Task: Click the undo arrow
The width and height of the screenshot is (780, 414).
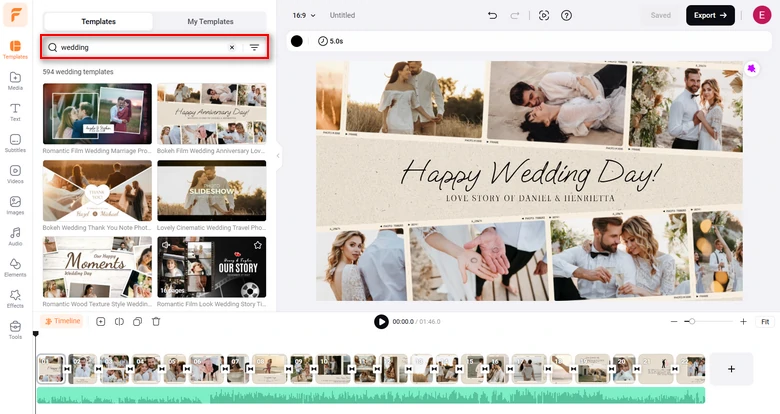Action: (492, 15)
